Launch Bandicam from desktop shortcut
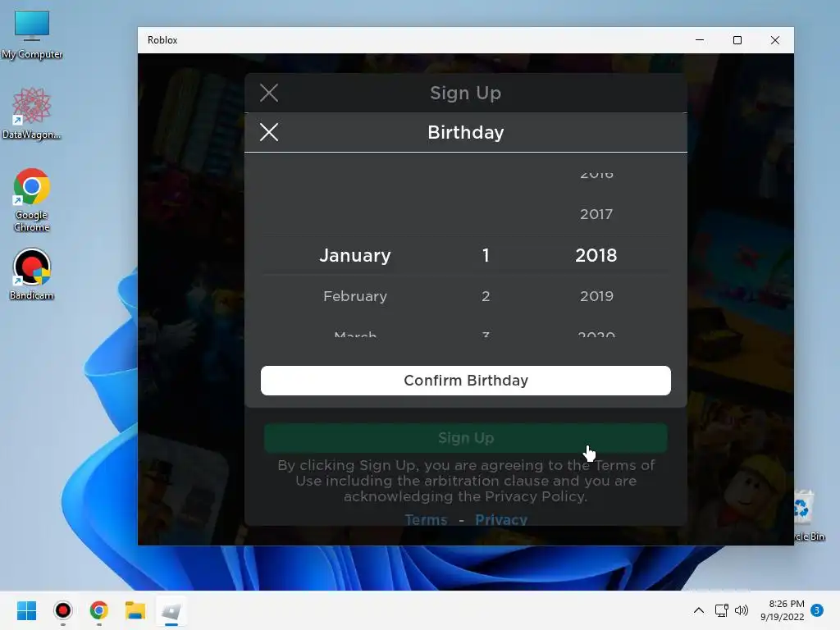Image resolution: width=840 pixels, height=630 pixels. [32, 274]
